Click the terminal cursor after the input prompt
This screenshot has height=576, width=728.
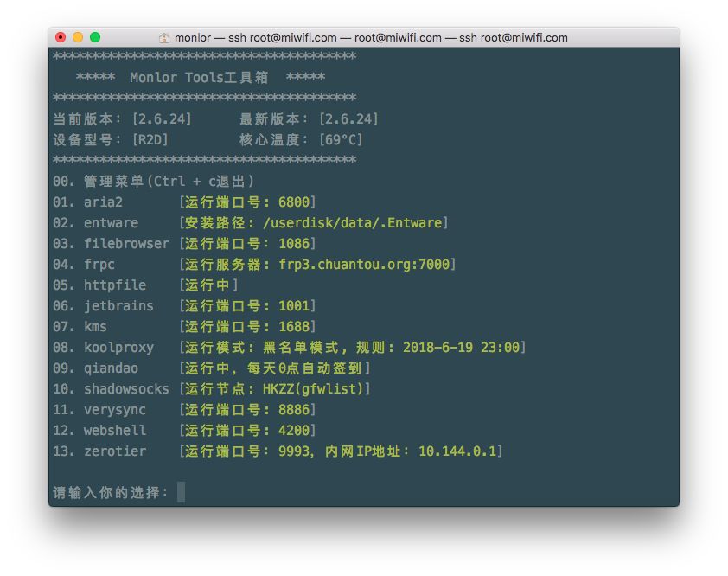pyautogui.click(x=181, y=492)
